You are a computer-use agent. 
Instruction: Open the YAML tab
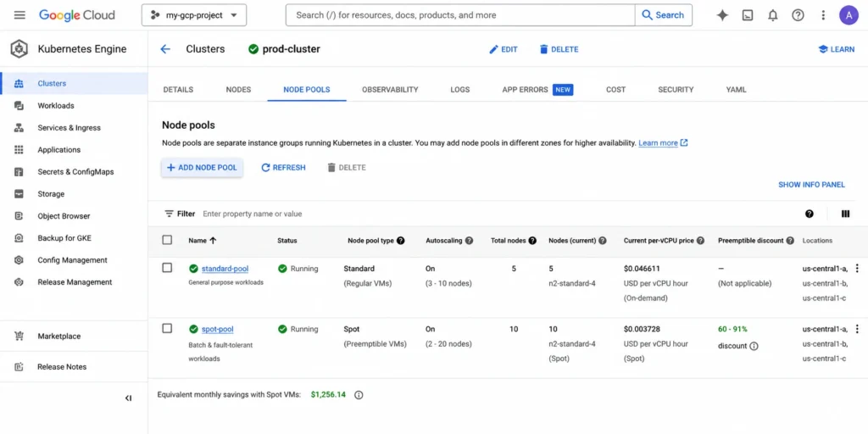pyautogui.click(x=737, y=90)
